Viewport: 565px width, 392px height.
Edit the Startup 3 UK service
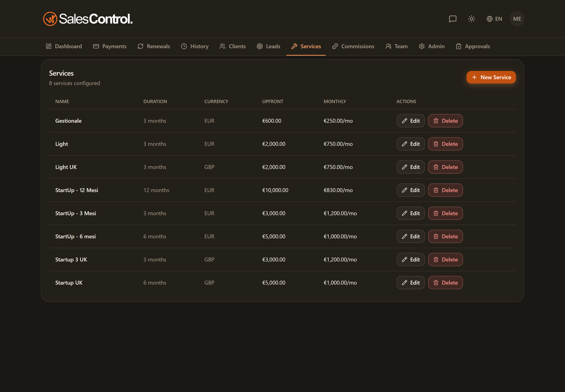[411, 260]
